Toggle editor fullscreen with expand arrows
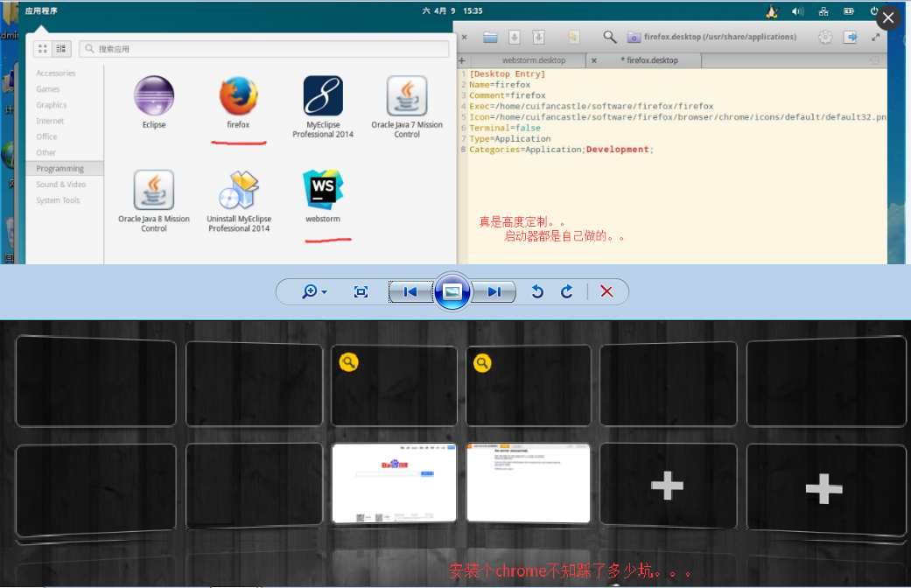The height and width of the screenshot is (588, 911). point(876,37)
